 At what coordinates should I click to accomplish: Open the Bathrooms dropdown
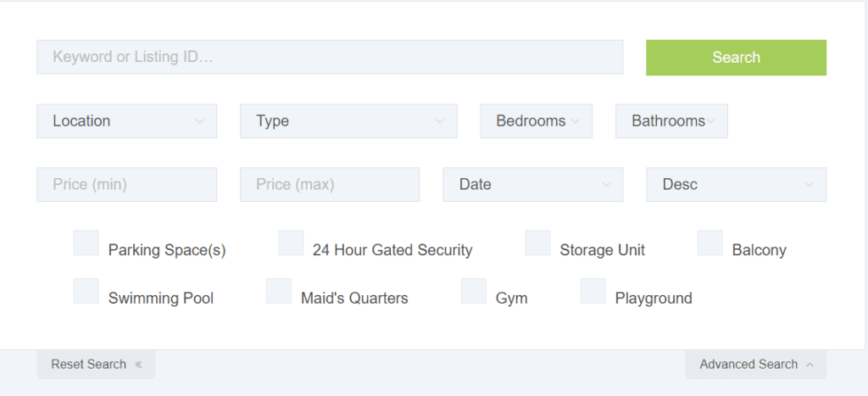click(x=671, y=120)
